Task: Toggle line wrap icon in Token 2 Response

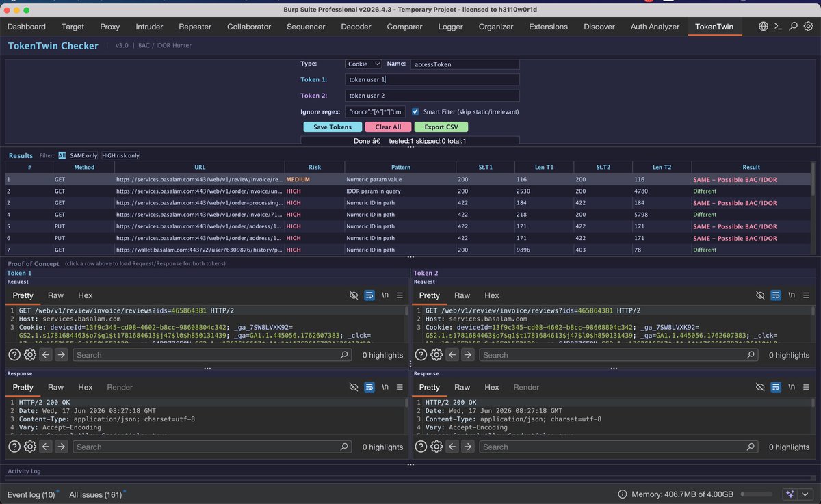Action: tap(776, 387)
